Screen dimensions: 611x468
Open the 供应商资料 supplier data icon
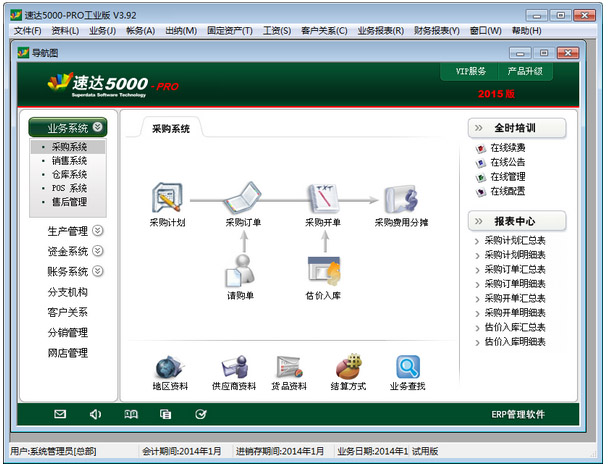click(235, 367)
